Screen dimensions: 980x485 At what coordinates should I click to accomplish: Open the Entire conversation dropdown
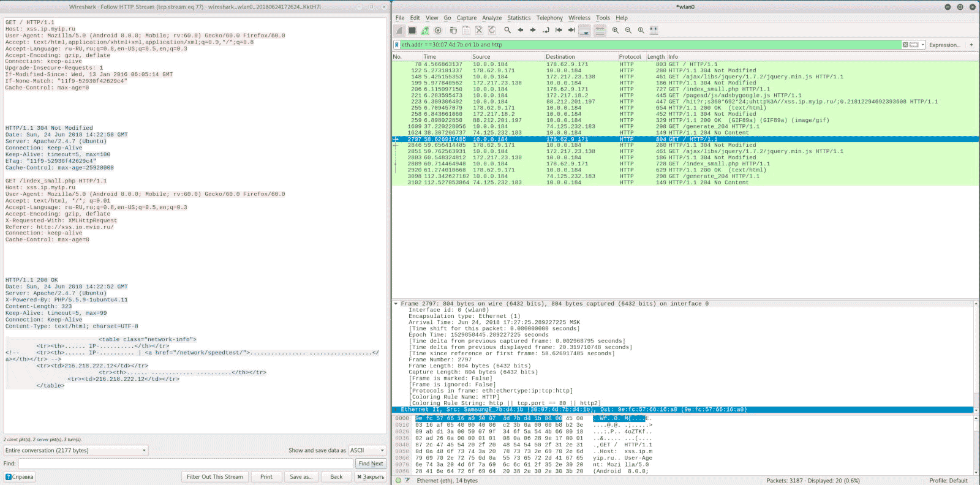(x=76, y=450)
